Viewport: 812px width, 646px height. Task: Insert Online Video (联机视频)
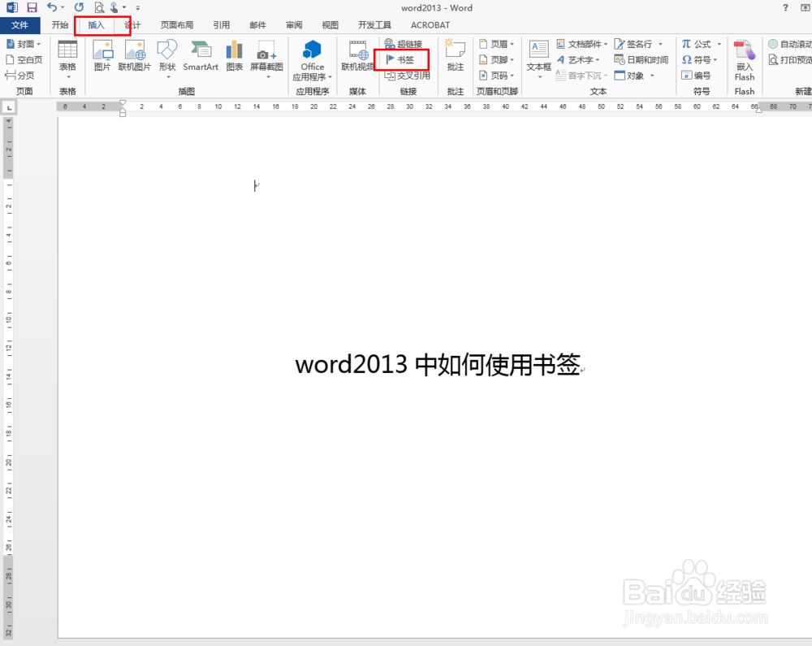pyautogui.click(x=357, y=56)
